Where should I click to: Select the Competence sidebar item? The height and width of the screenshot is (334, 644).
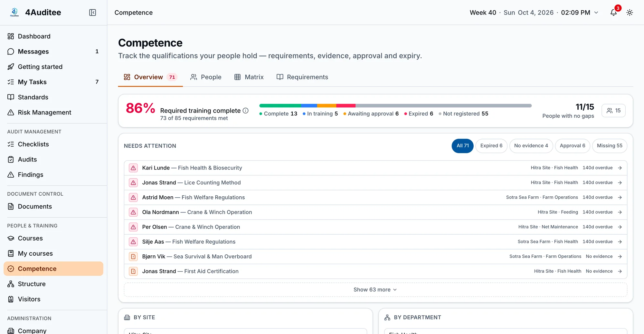click(x=53, y=269)
